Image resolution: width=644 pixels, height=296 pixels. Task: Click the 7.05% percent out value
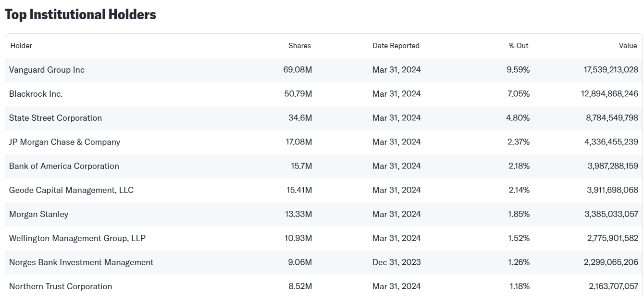pos(519,94)
